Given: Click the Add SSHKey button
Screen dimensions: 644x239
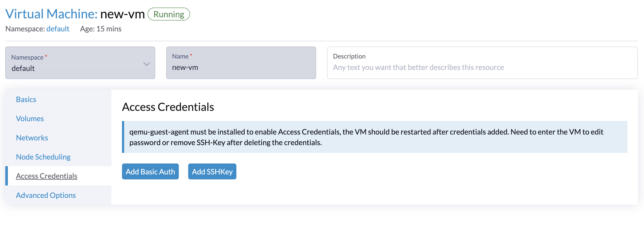Looking at the screenshot, I should (212, 171).
